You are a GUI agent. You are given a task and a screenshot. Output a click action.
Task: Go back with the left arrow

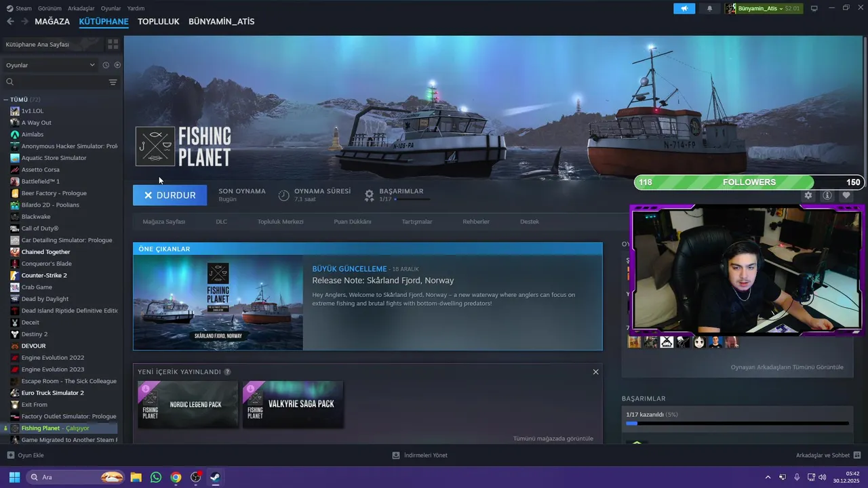tap(10, 22)
